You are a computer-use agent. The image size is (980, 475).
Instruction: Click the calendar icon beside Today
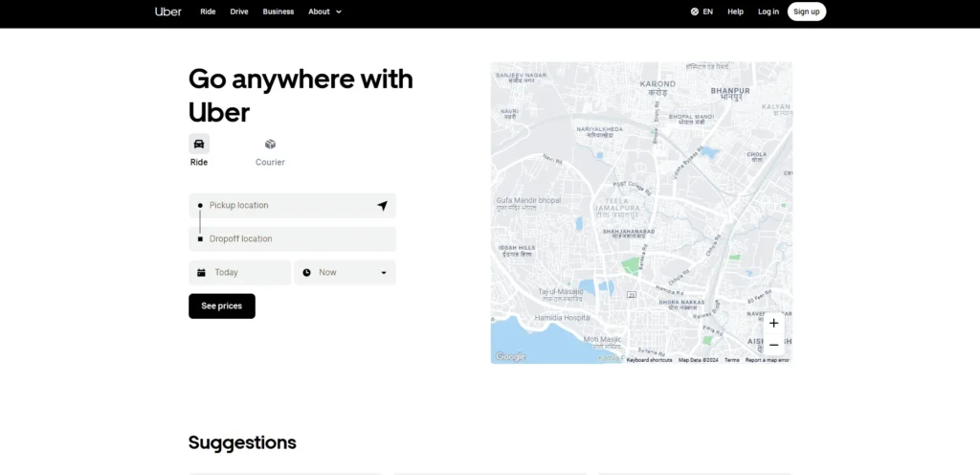click(201, 273)
